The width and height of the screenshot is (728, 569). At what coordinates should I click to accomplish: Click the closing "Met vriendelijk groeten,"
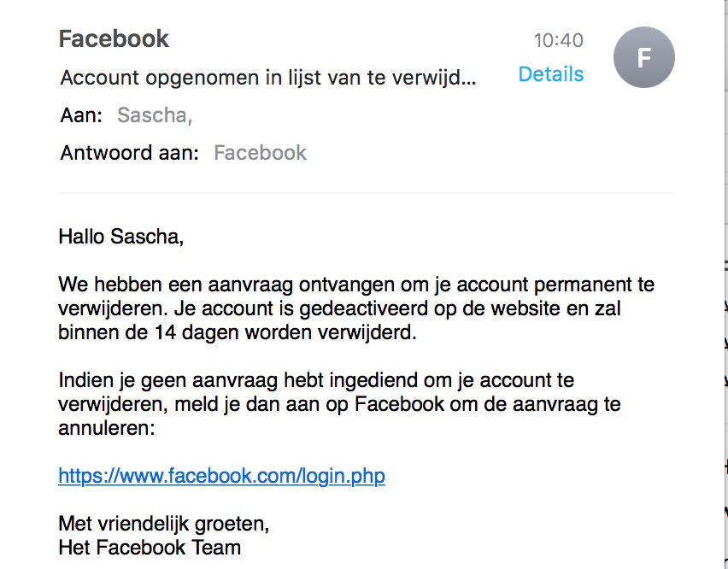pos(164,524)
